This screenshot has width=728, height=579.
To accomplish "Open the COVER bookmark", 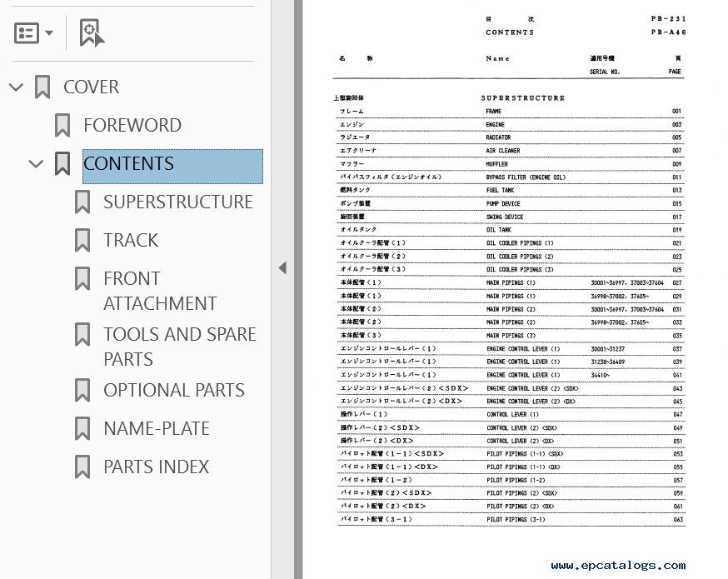I will pos(91,87).
